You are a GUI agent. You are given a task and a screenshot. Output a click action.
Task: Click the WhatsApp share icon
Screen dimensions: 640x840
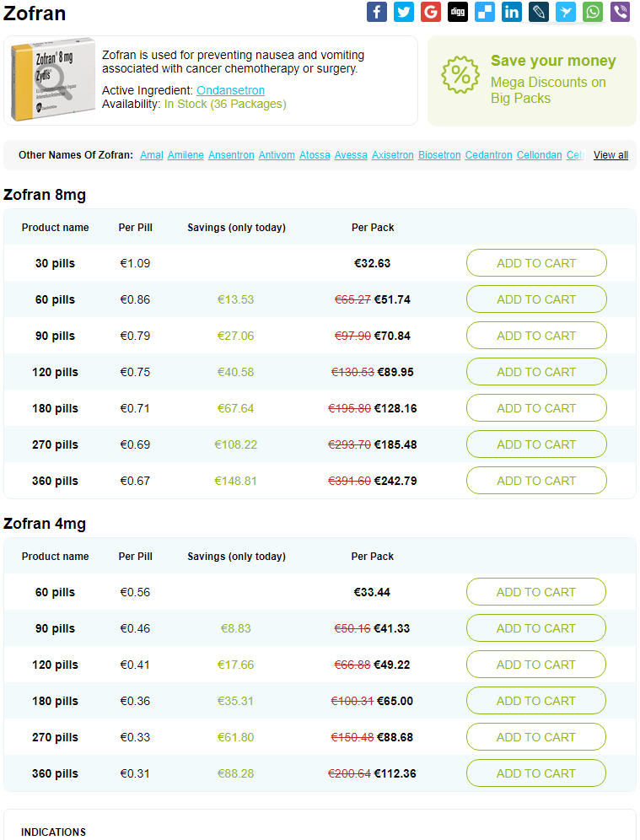click(593, 12)
